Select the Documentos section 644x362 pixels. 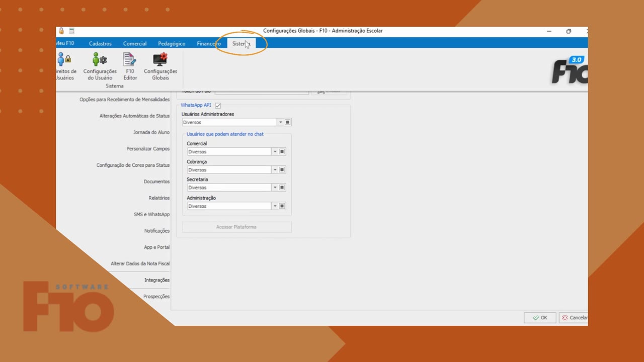(156, 182)
